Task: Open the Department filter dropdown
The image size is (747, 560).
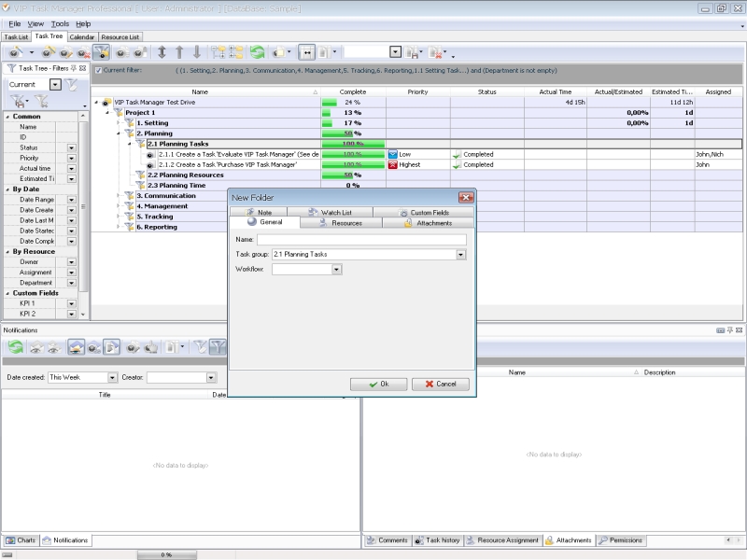Action: 72,283
